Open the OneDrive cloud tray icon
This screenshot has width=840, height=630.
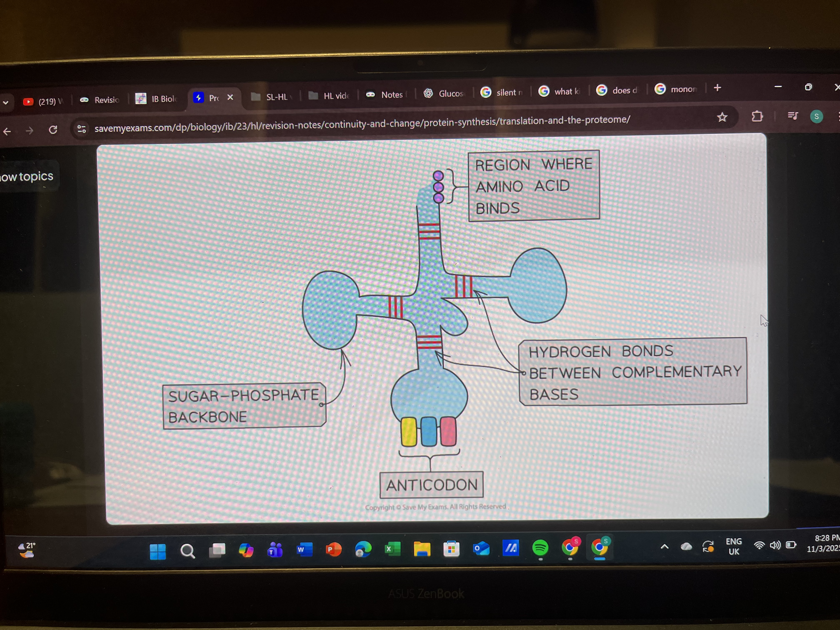(x=686, y=547)
